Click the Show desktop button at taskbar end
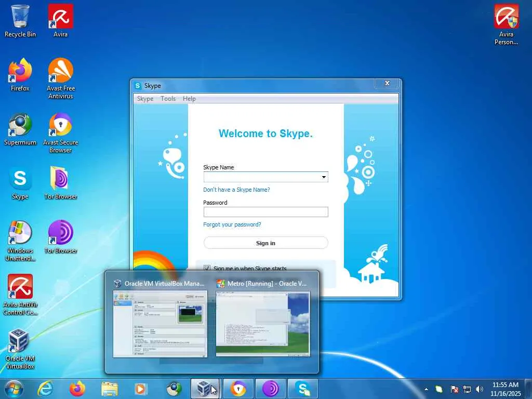The width and height of the screenshot is (532, 399). point(529,389)
